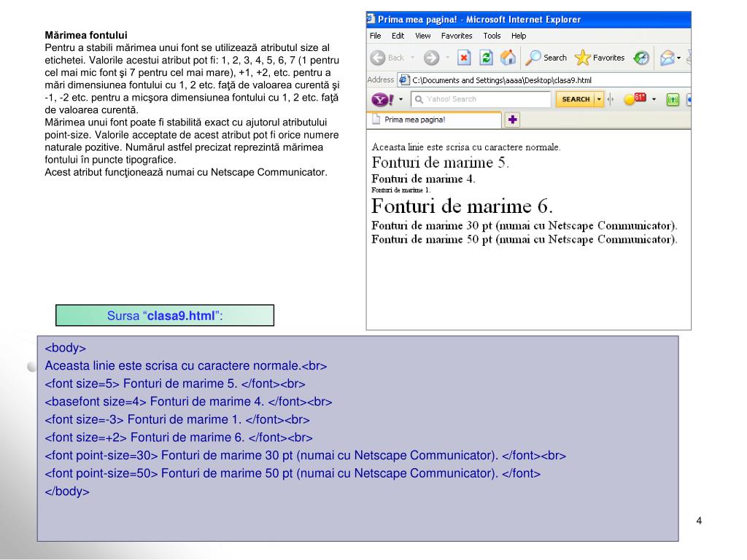This screenshot has height=560, width=747.
Task: Open the Favorites menu
Action: (x=457, y=36)
